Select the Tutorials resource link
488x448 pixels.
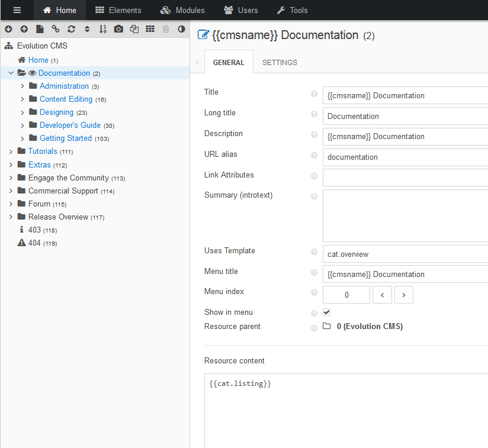click(43, 151)
